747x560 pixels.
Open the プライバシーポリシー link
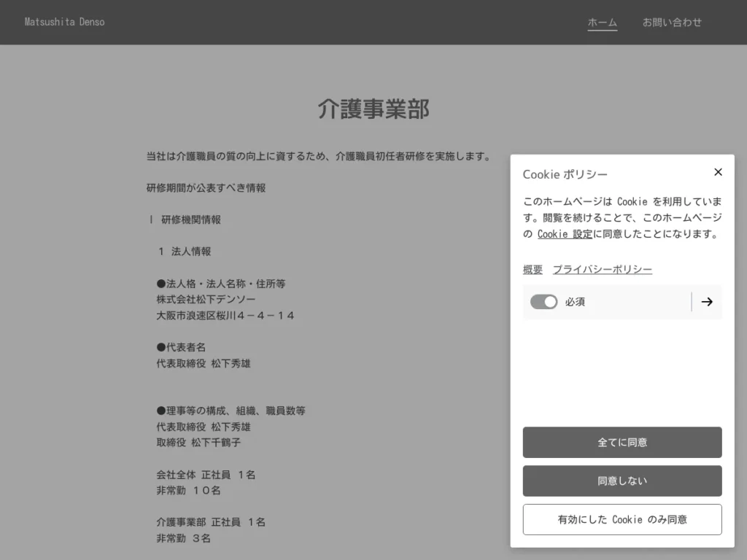[x=602, y=270]
